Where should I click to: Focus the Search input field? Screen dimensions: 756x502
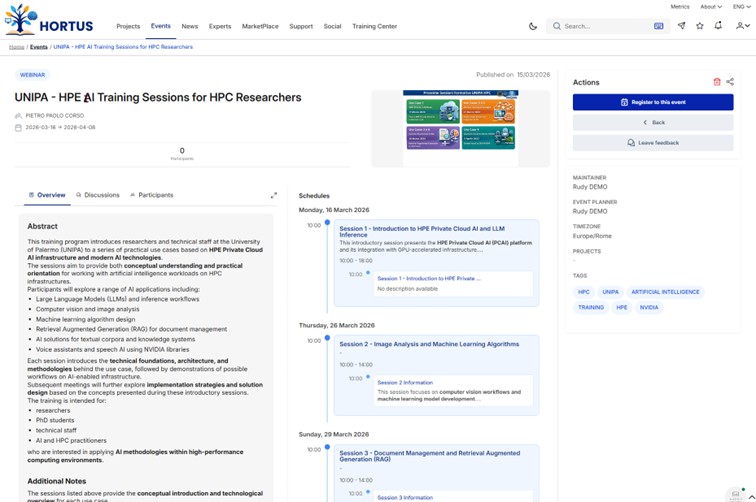click(x=607, y=26)
